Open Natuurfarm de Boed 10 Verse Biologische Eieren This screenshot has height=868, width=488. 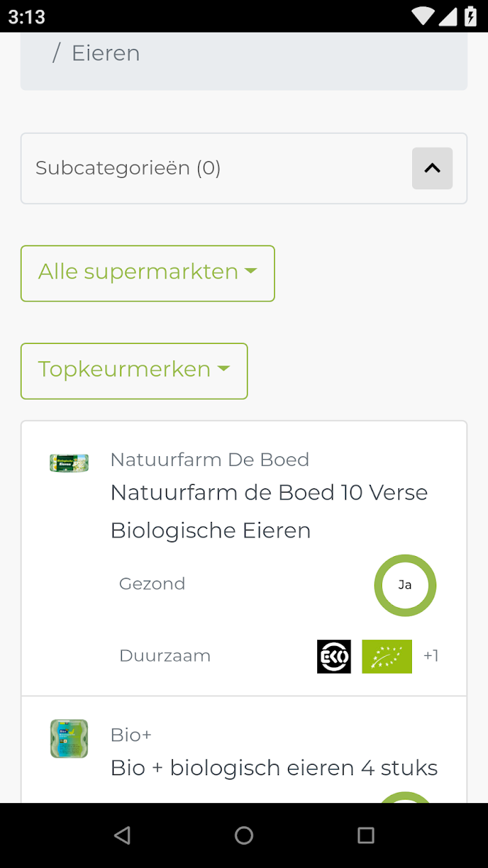point(269,511)
